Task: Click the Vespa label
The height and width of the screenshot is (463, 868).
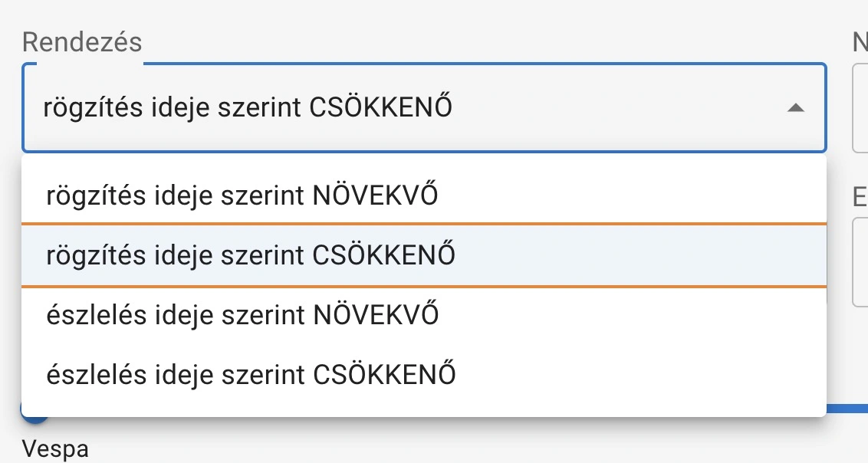Action: point(56,449)
